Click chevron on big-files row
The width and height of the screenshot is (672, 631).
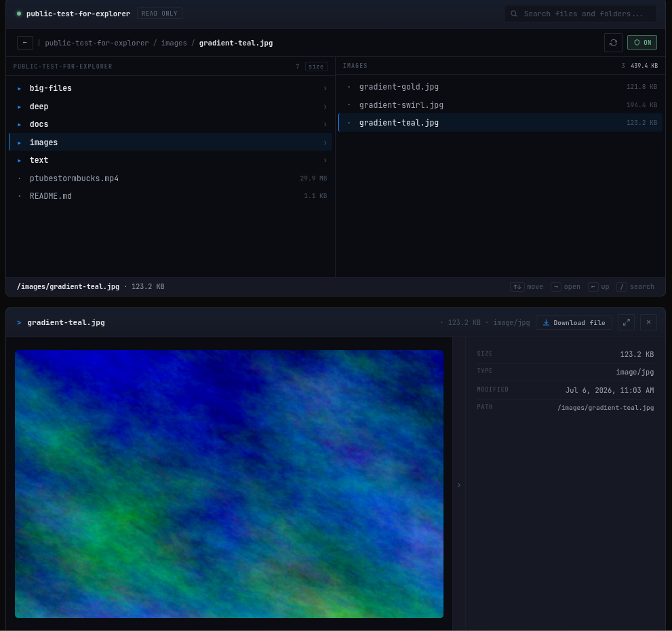tap(325, 88)
